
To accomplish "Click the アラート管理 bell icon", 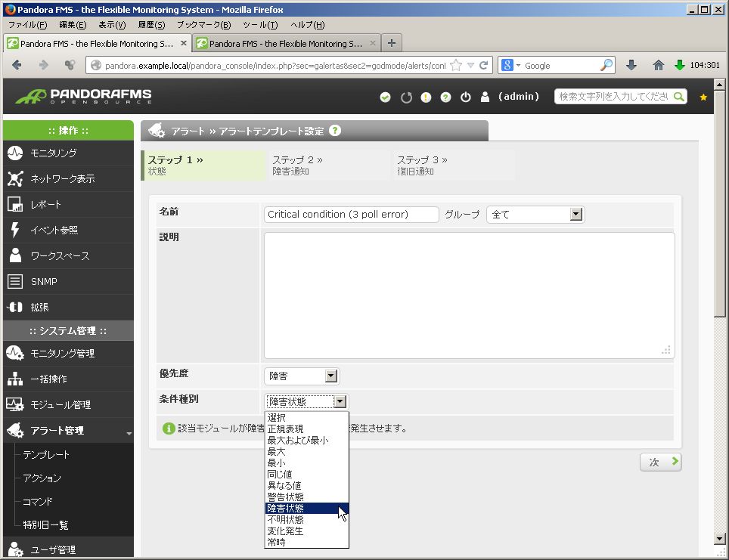I will (15, 430).
